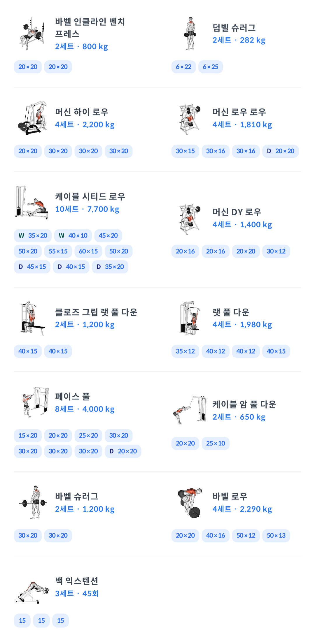
Task: Select the 50×13 barbell row set chip
Action: click(276, 535)
